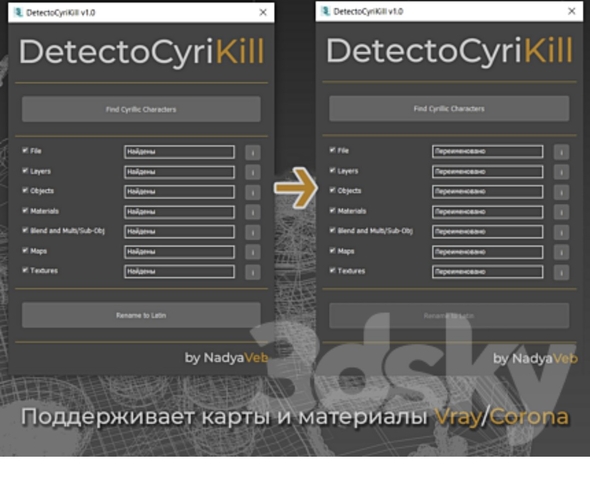The width and height of the screenshot is (590, 478).
Task: Open info button beside Layers row, left window
Action: pos(253,172)
